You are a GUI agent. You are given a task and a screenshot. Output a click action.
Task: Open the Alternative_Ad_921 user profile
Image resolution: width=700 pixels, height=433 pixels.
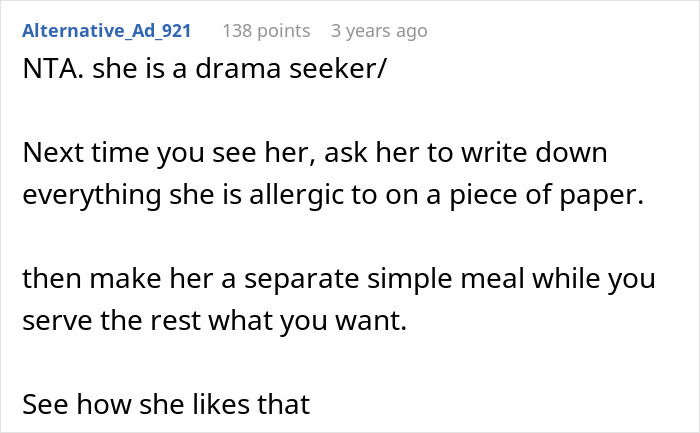coord(107,31)
